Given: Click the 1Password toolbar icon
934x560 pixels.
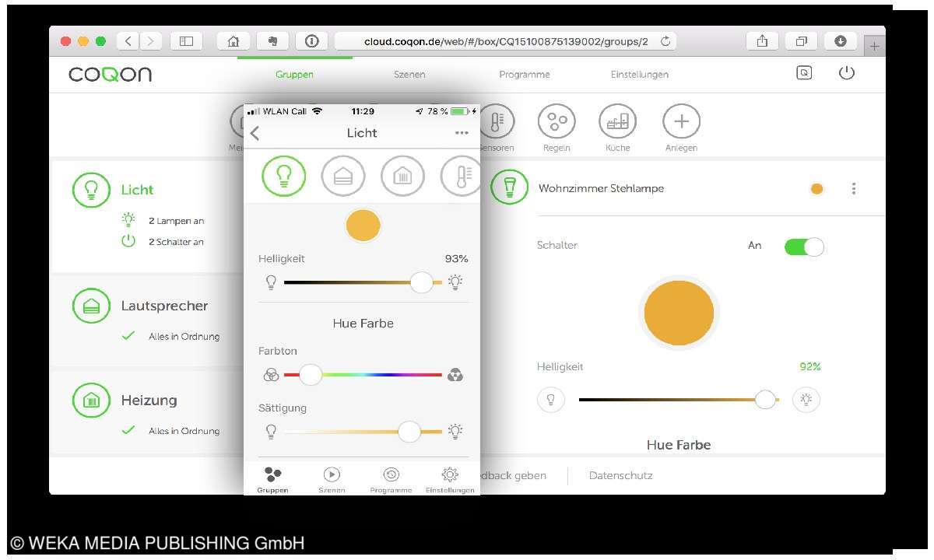Looking at the screenshot, I should pyautogui.click(x=312, y=41).
